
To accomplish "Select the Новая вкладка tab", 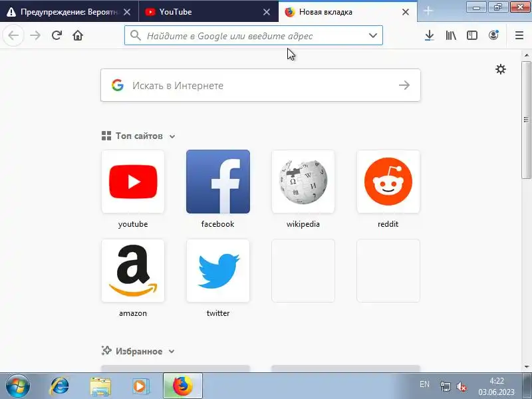I will tap(348, 12).
